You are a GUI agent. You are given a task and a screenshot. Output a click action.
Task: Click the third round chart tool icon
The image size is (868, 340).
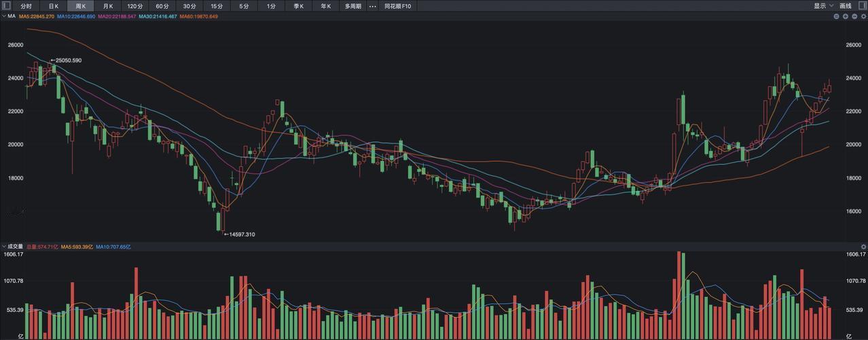coord(854,16)
